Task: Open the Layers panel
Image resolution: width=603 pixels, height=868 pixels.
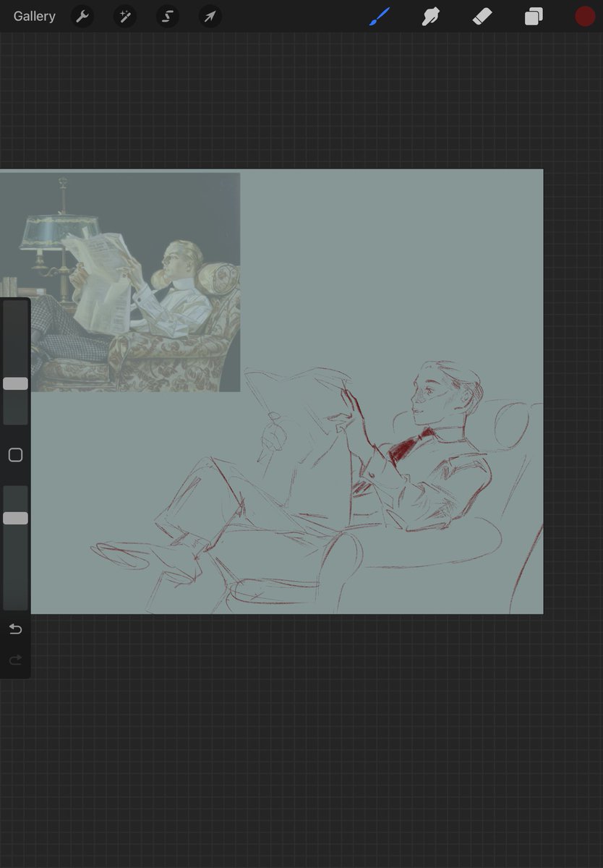Action: 534,16
